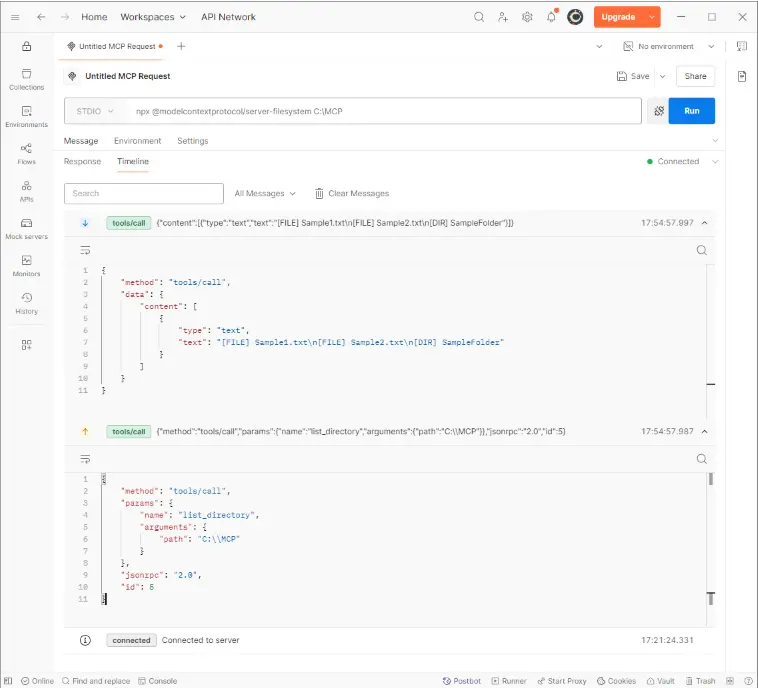Screen dimensions: 758x688
Task: Open the Monitors sidebar icon
Action: click(x=26, y=265)
